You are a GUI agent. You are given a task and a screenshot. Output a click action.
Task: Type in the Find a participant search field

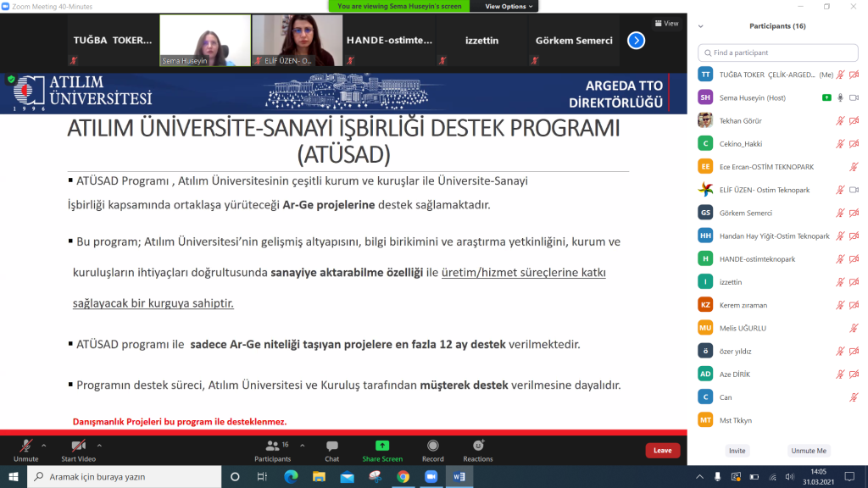[x=777, y=52]
